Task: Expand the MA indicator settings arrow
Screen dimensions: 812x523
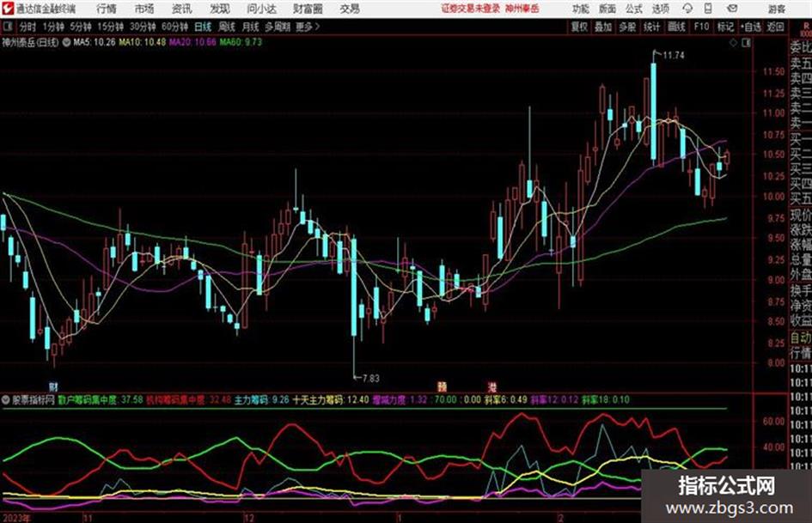Action: point(66,42)
